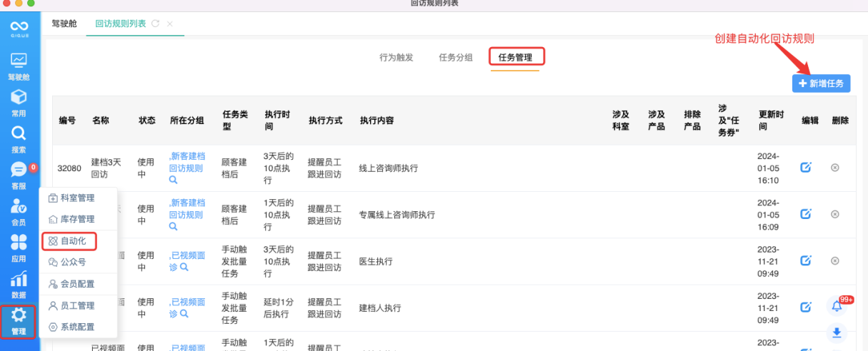Click the 新增任务 button
Screen dimensions: 868x351
(x=821, y=83)
